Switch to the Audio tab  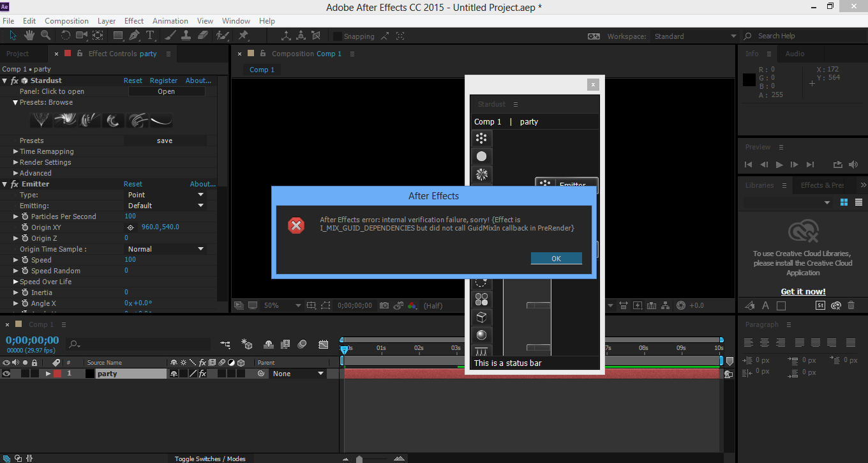795,54
